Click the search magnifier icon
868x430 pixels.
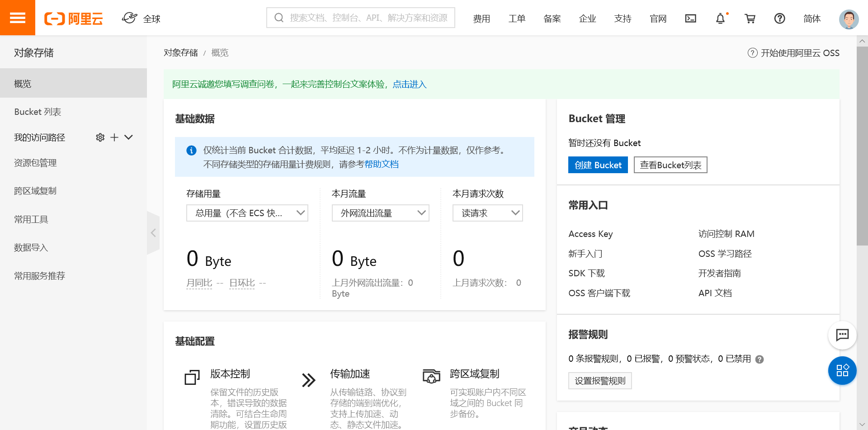(x=279, y=18)
